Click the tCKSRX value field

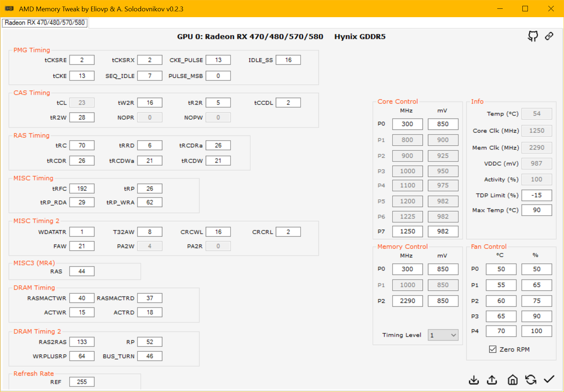pos(150,60)
